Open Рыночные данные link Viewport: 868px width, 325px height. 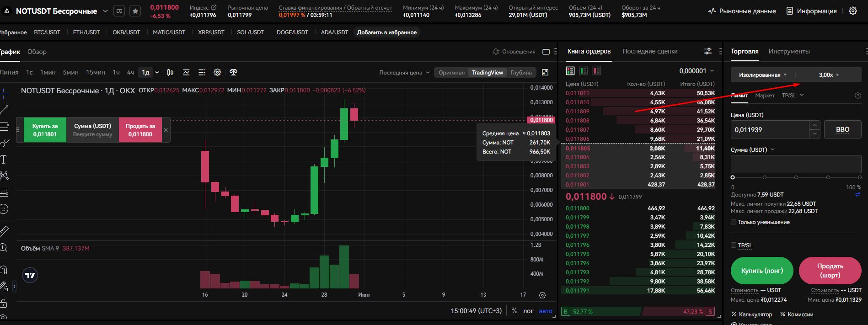742,11
